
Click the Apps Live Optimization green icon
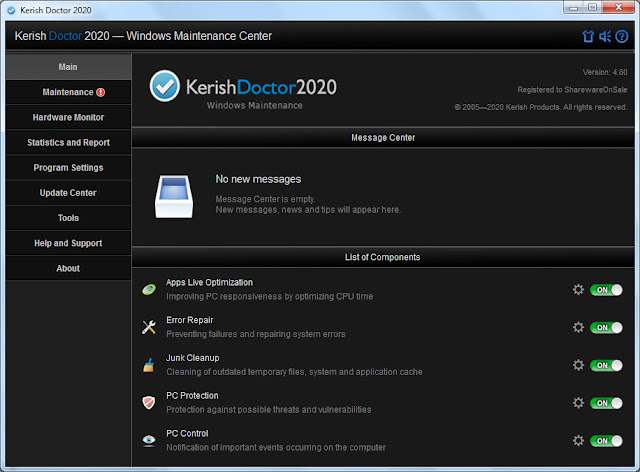(149, 289)
